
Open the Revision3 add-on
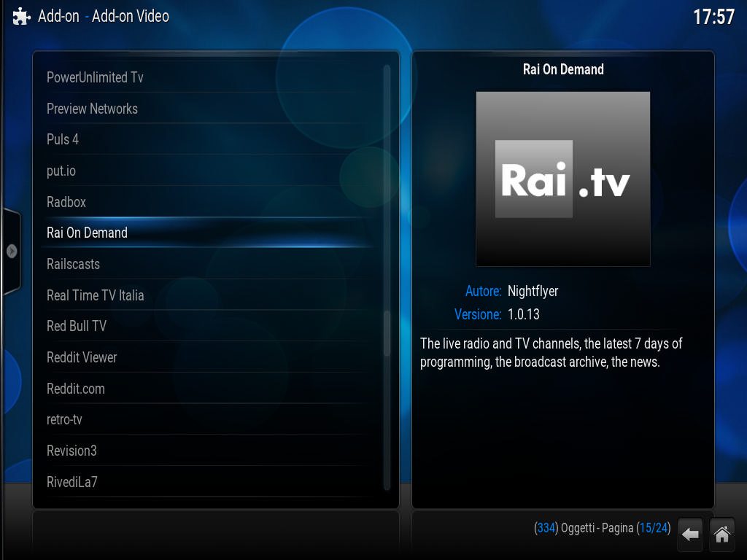click(71, 451)
